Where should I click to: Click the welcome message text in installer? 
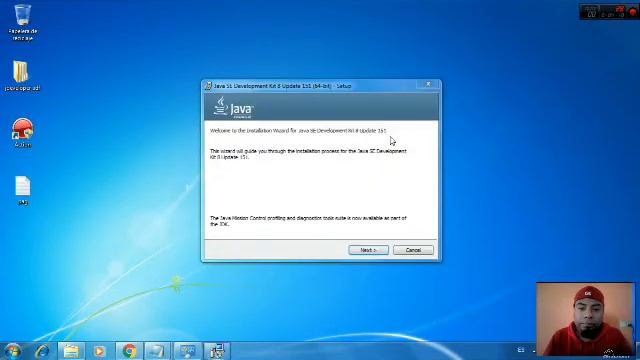[x=298, y=131]
